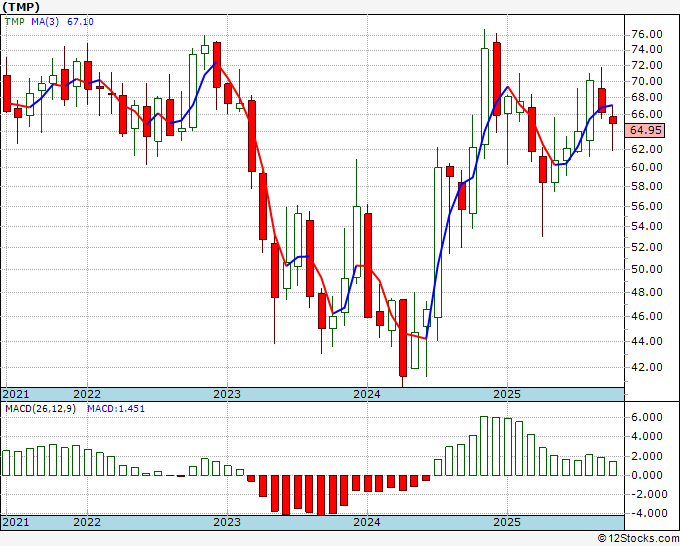Click the 6.000 MACD axis label
680x546 pixels.
(x=647, y=417)
